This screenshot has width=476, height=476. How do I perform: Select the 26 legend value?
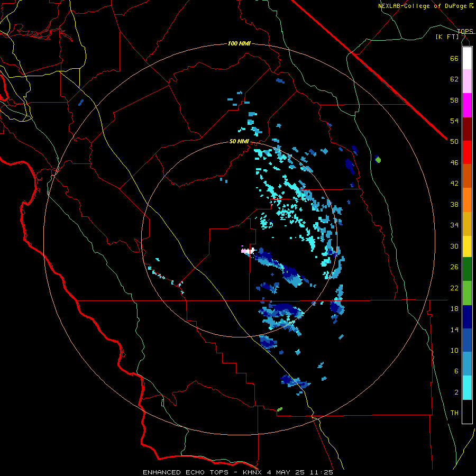454,267
